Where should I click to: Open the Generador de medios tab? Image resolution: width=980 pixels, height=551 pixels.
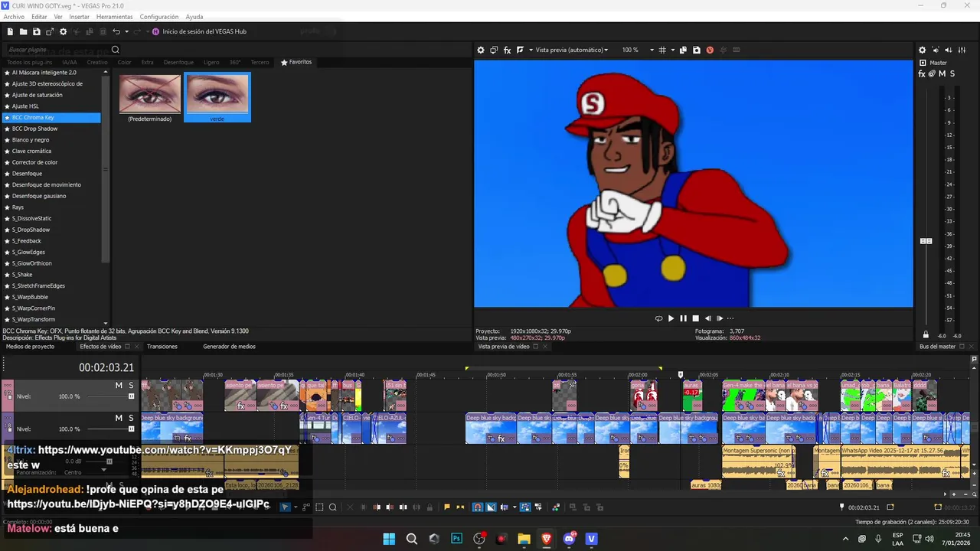(229, 347)
